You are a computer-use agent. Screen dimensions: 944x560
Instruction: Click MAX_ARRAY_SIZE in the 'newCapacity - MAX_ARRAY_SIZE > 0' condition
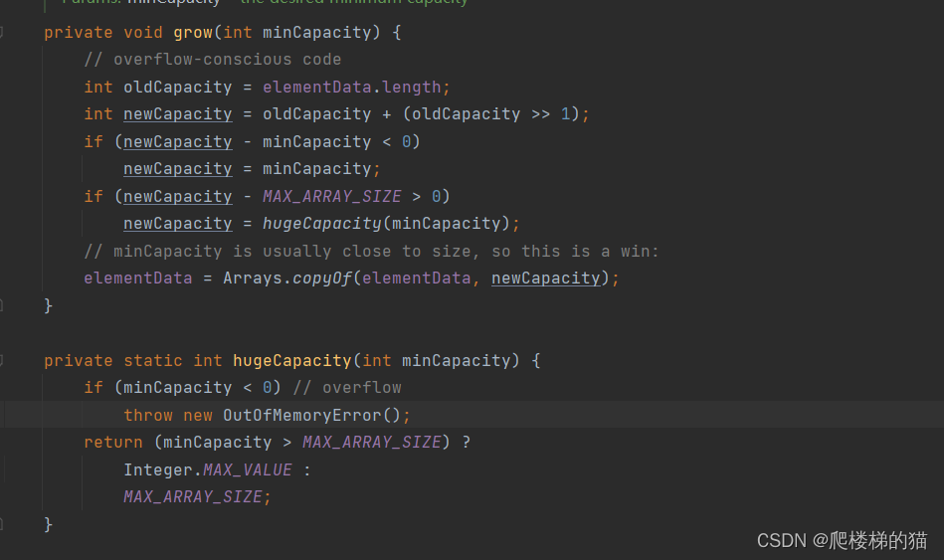tap(331, 197)
